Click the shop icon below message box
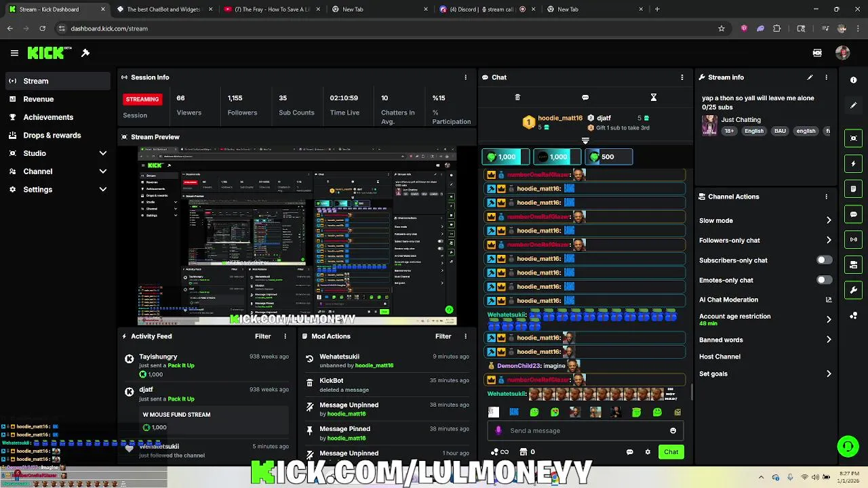This screenshot has height=488, width=868. (523, 452)
